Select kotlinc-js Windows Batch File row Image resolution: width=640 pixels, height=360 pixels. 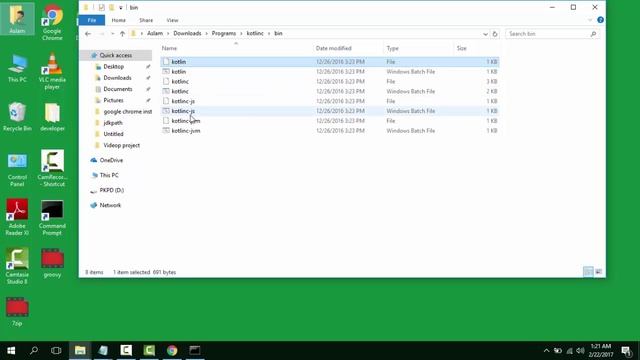330,111
